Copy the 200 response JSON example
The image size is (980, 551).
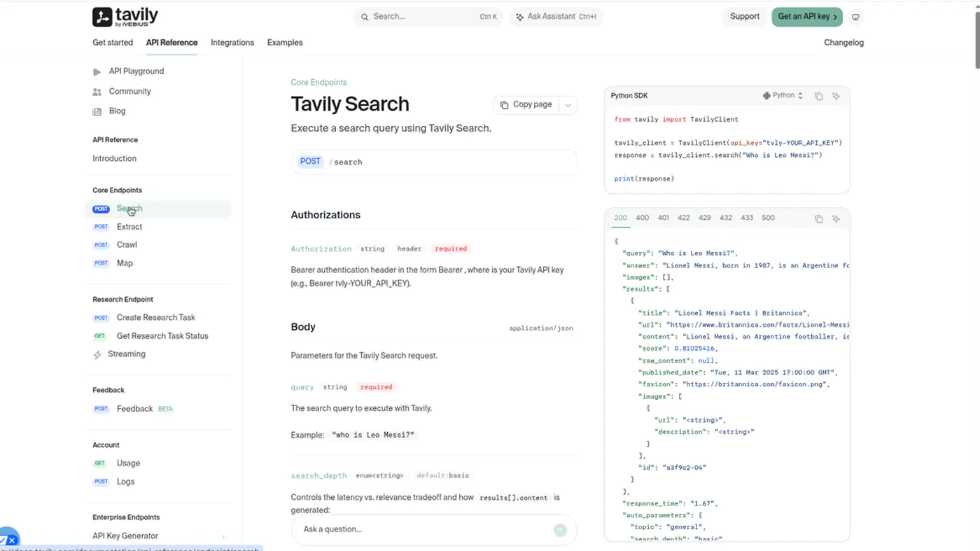[x=818, y=218]
